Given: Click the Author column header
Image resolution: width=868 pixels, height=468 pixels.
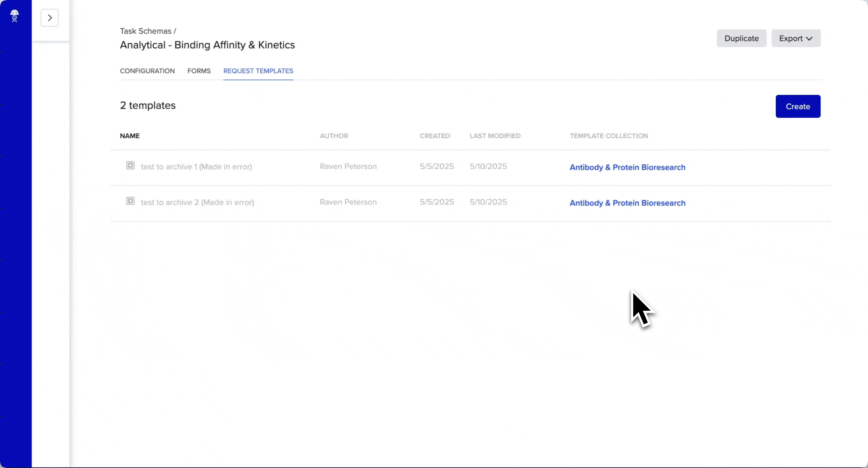Looking at the screenshot, I should pyautogui.click(x=334, y=136).
